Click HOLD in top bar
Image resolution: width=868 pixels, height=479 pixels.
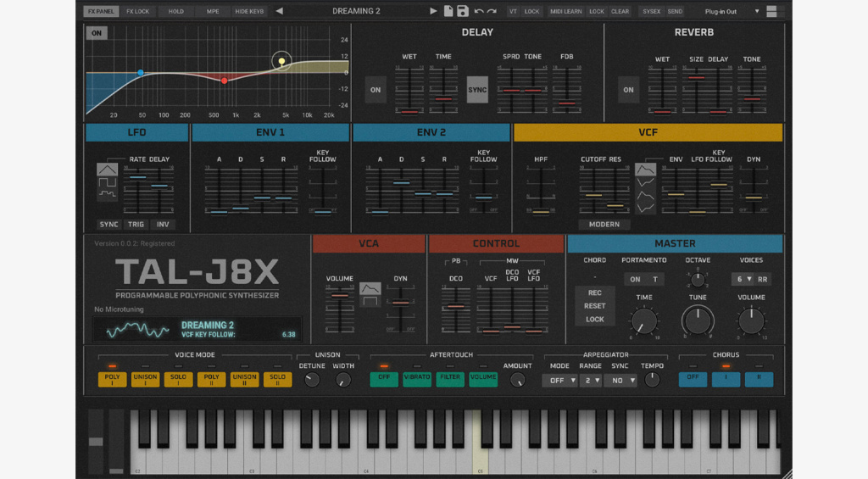click(x=176, y=11)
